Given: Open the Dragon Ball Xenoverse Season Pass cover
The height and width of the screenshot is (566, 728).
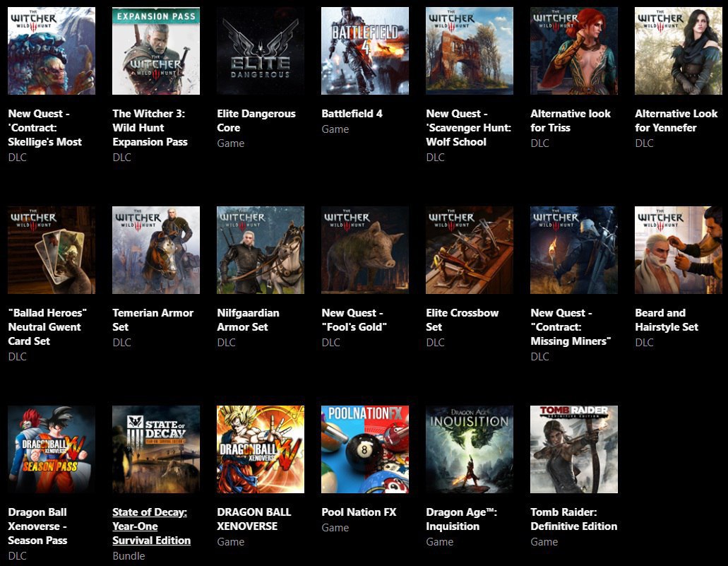Looking at the screenshot, I should pyautogui.click(x=52, y=449).
